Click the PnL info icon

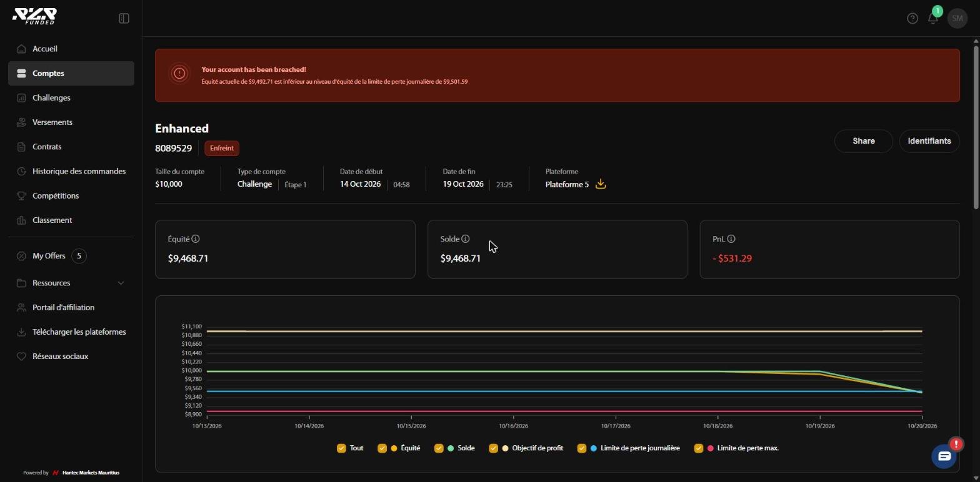(731, 239)
